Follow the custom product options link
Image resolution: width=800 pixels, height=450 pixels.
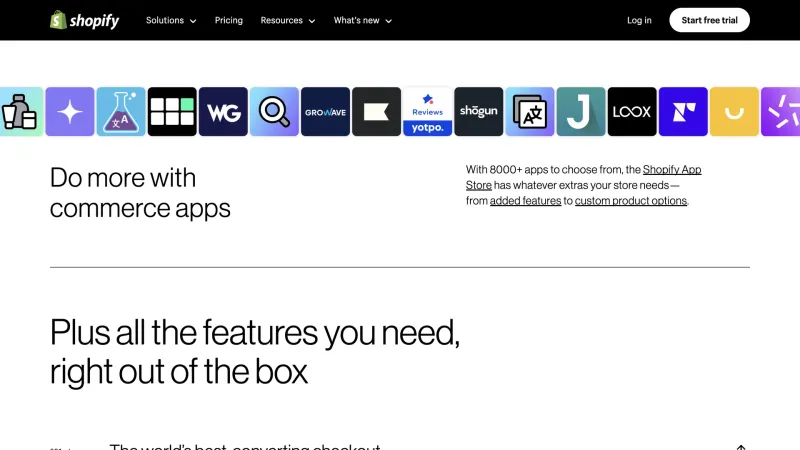631,201
